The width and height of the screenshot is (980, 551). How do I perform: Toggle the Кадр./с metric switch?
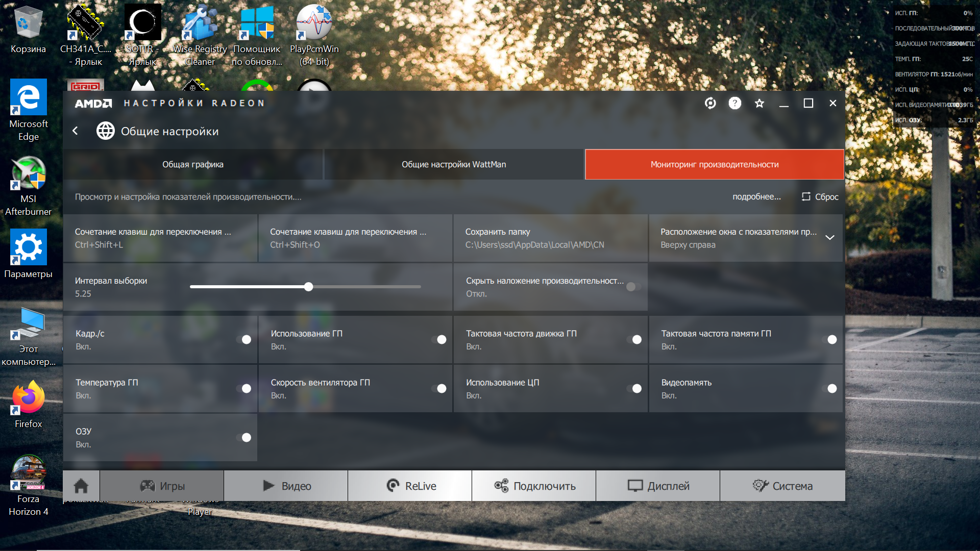243,340
